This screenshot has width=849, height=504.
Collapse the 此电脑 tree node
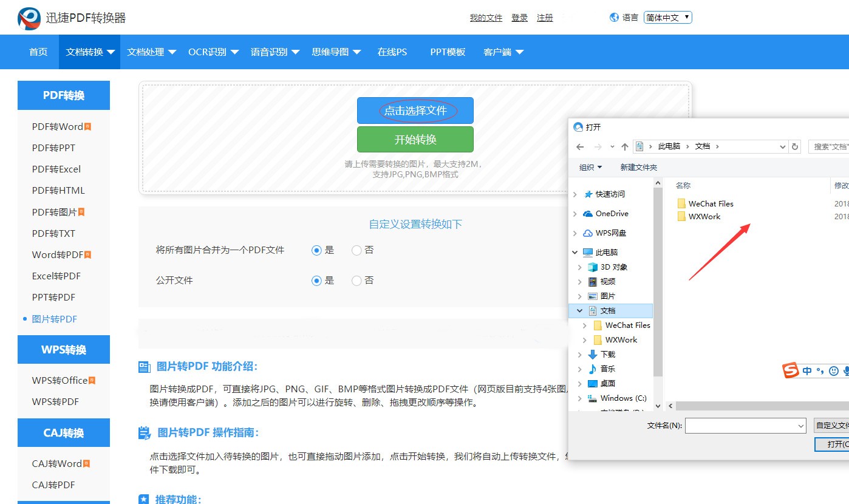(x=575, y=252)
